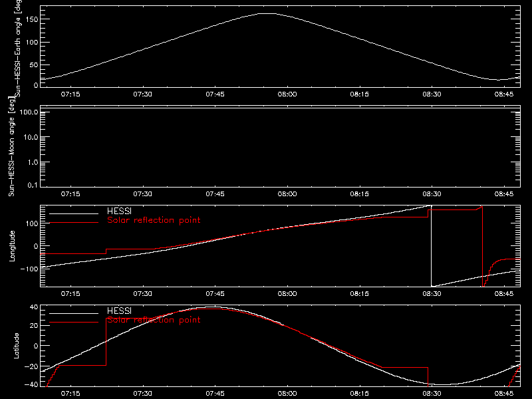
Task: Click 08:15 label under Longitude plot
Action: click(360, 293)
